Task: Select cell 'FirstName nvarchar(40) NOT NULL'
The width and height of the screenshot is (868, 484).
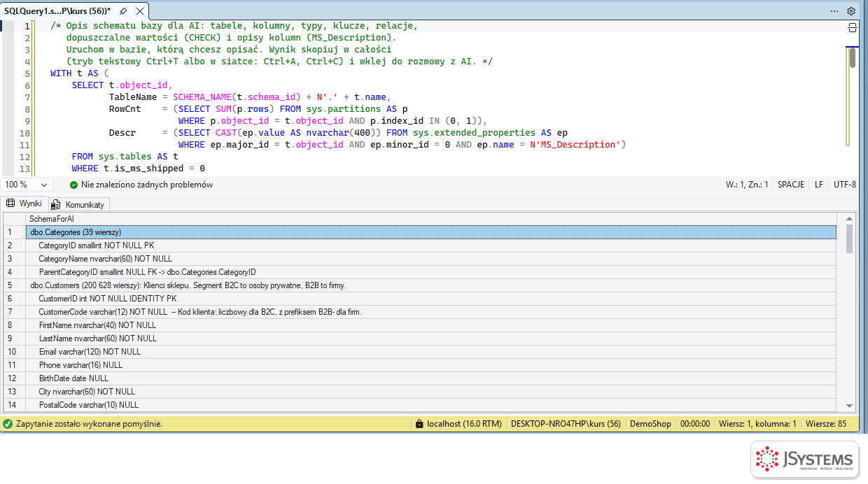Action: coord(431,325)
